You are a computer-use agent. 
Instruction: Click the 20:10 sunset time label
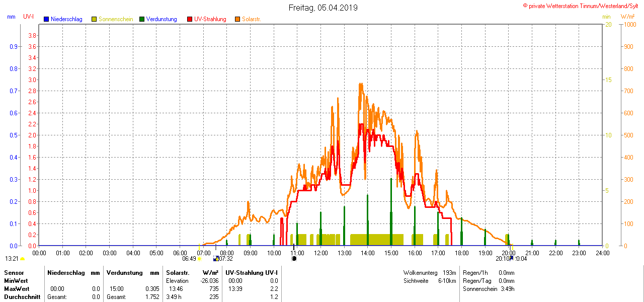coord(503,259)
